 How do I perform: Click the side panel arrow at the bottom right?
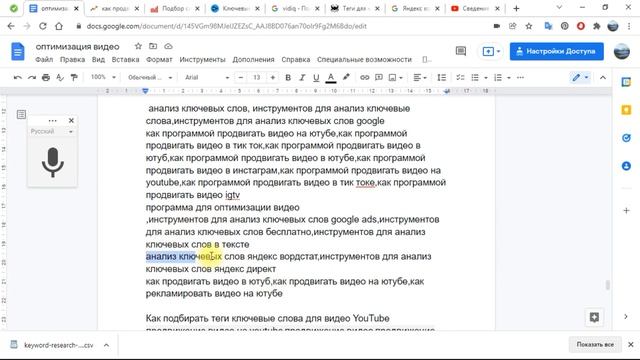[626, 317]
